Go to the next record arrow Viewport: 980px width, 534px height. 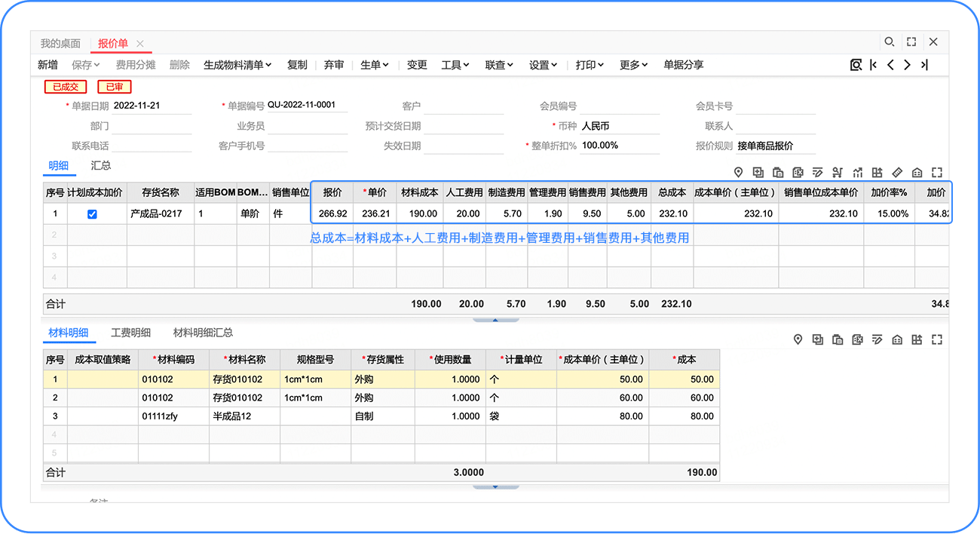[907, 65]
